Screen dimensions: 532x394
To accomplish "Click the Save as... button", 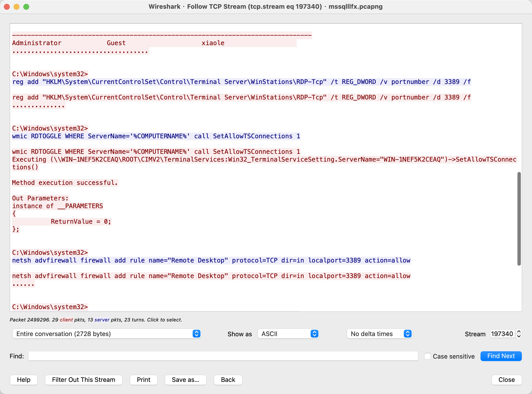I will coord(185,380).
